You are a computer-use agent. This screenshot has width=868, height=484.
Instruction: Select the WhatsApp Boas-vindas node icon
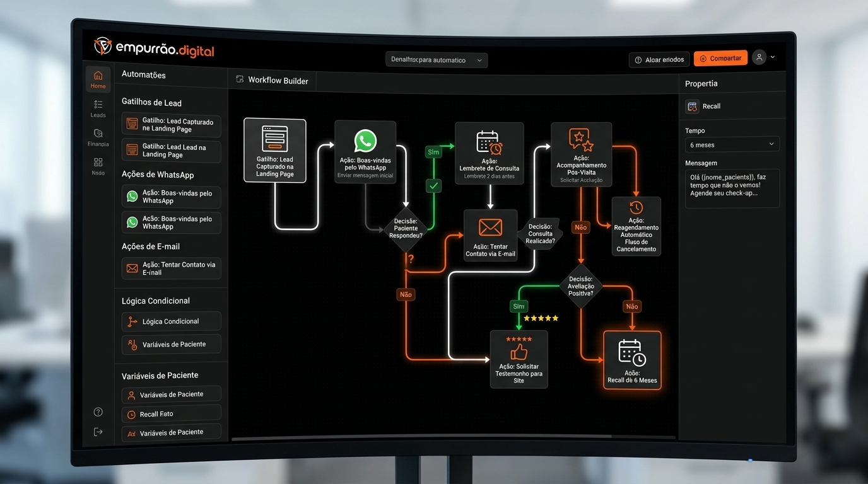coord(365,141)
